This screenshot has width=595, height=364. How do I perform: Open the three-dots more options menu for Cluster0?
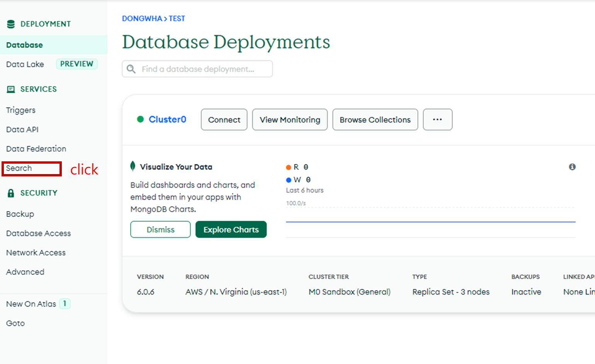(437, 120)
